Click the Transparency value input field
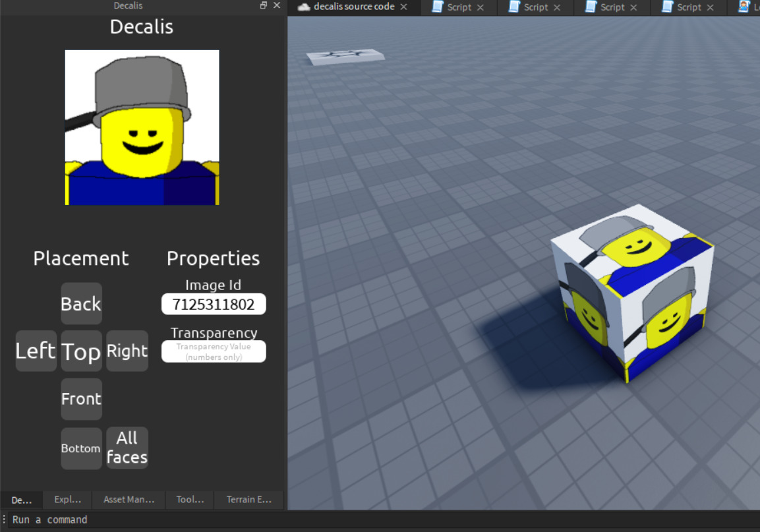Screen dimensions: 760x532 coord(213,351)
